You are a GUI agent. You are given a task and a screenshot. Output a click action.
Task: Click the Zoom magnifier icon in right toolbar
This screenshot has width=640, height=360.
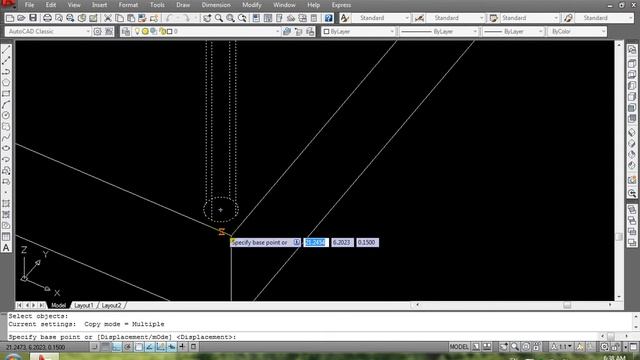632,193
